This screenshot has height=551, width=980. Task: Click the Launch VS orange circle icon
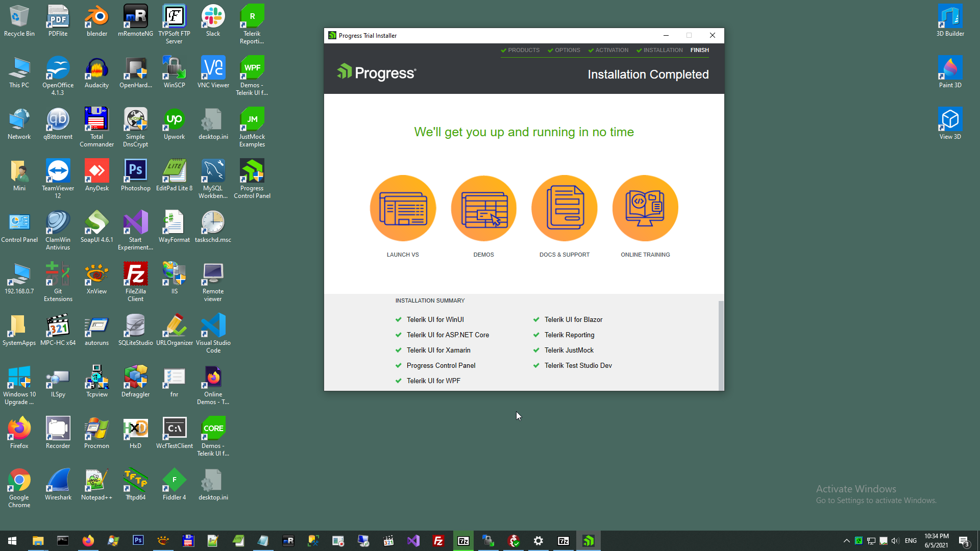pos(403,208)
